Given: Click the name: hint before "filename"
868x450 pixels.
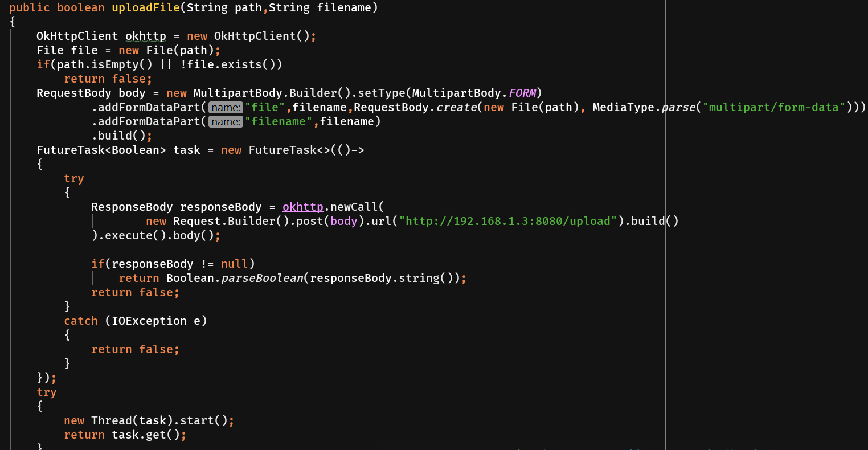Looking at the screenshot, I should (226, 121).
